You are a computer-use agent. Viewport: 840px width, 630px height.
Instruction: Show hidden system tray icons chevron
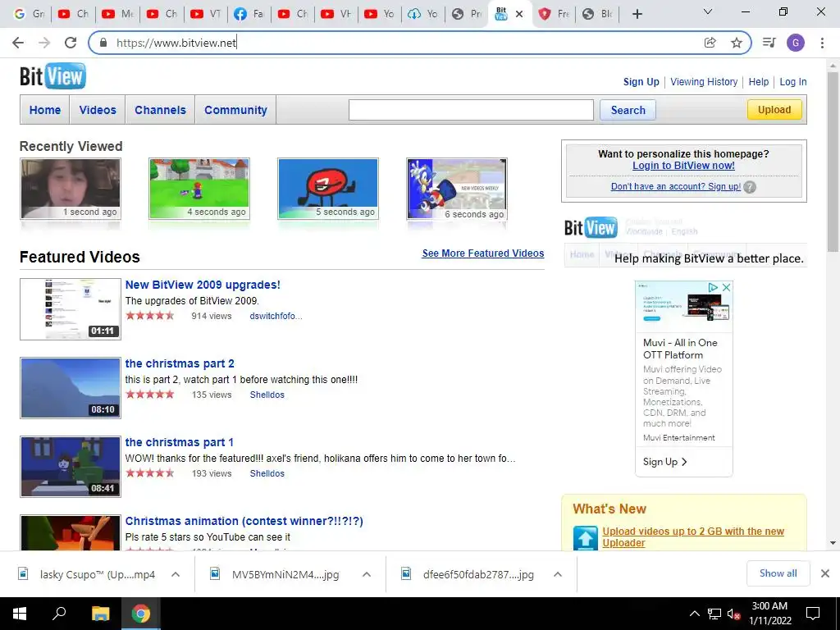[694, 614]
